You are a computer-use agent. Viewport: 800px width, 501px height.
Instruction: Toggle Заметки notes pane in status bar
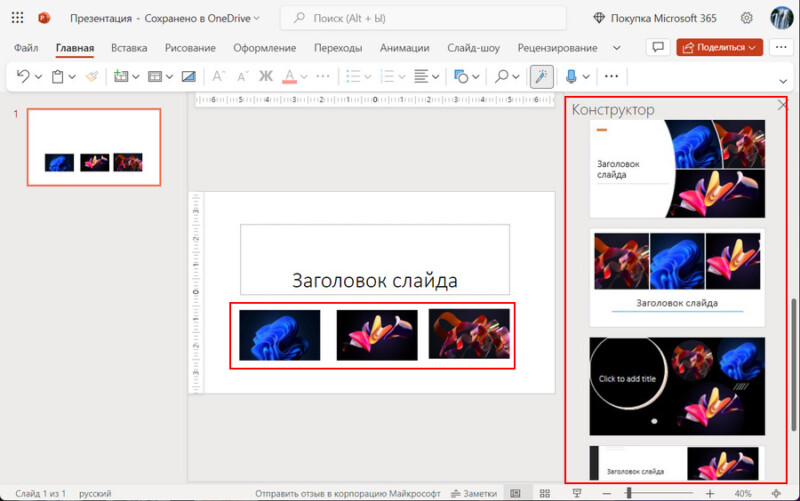point(474,493)
